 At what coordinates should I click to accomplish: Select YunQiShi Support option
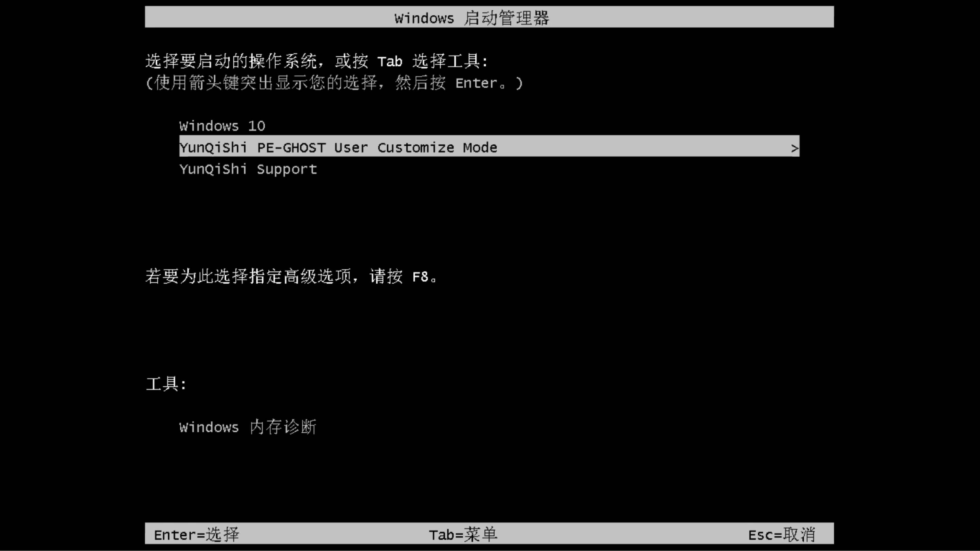click(x=248, y=169)
